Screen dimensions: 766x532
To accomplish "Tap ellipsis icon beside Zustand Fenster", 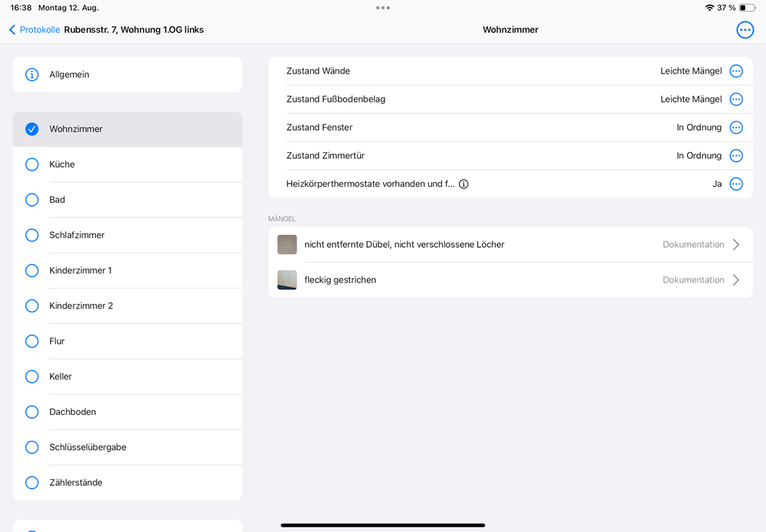I will (x=736, y=128).
